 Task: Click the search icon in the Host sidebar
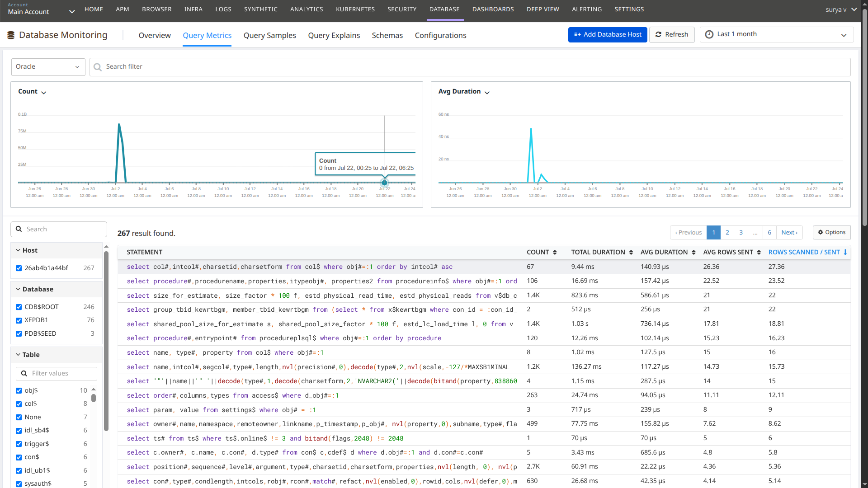pos(19,229)
